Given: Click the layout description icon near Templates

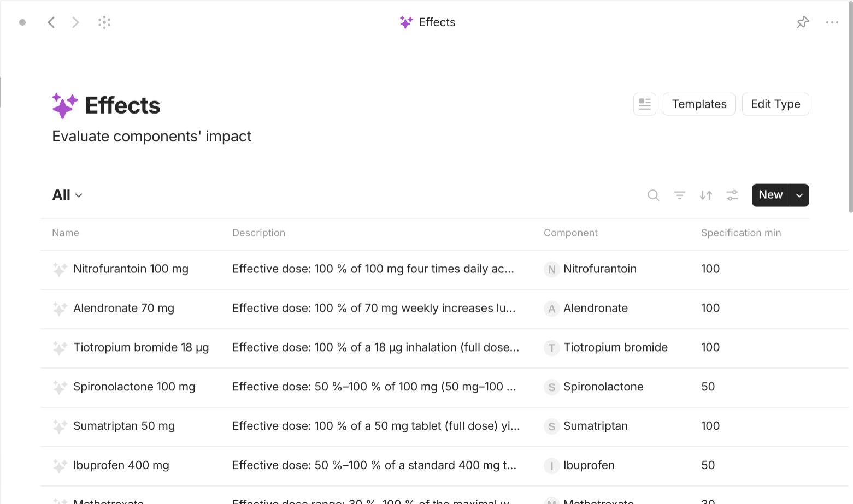Looking at the screenshot, I should 644,104.
